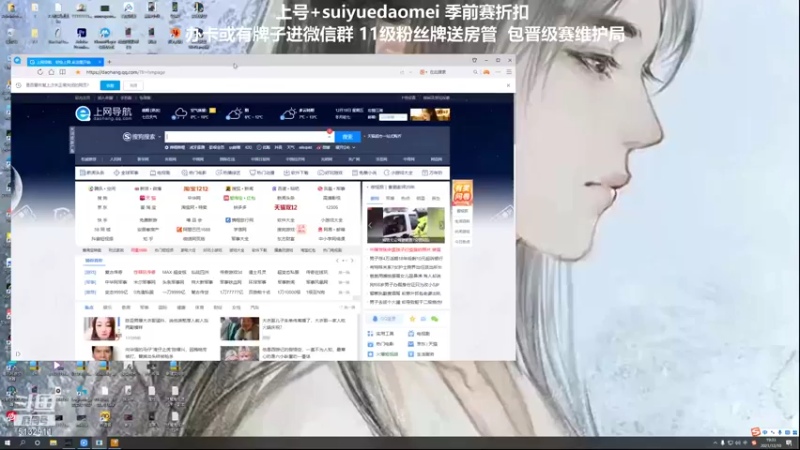Click the 新闻头条 category in white nav bar
Viewport: 800px width, 450px height.
[92, 173]
